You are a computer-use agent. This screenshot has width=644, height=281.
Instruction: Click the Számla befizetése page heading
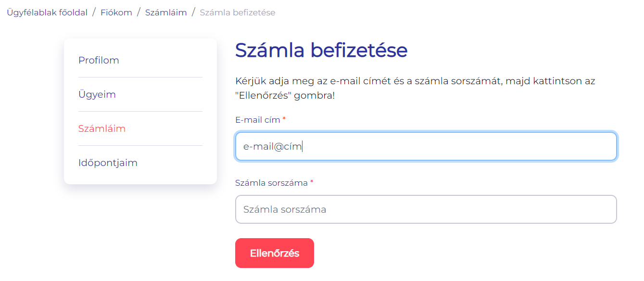click(321, 50)
